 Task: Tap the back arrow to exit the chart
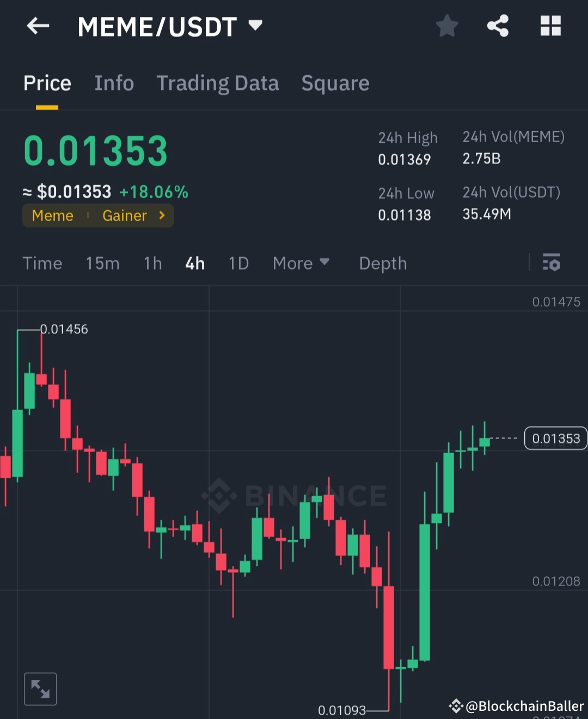pyautogui.click(x=37, y=26)
